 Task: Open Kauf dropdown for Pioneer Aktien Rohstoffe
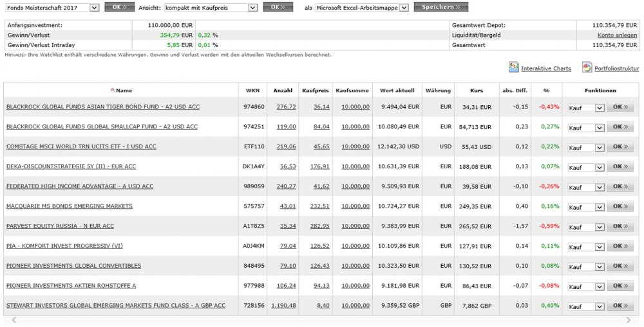[586, 287]
